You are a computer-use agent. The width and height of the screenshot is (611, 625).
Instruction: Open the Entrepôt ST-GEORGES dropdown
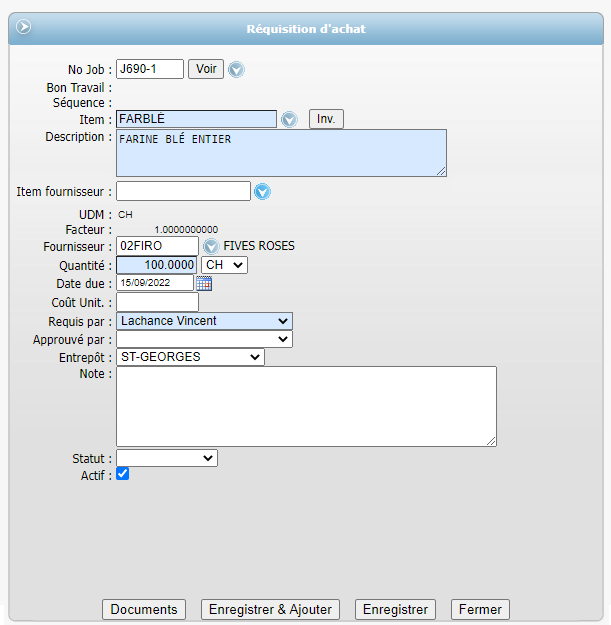click(191, 357)
